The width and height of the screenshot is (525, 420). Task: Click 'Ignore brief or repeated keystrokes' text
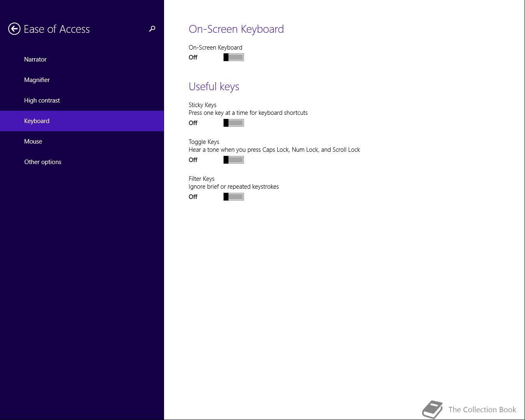coord(234,187)
